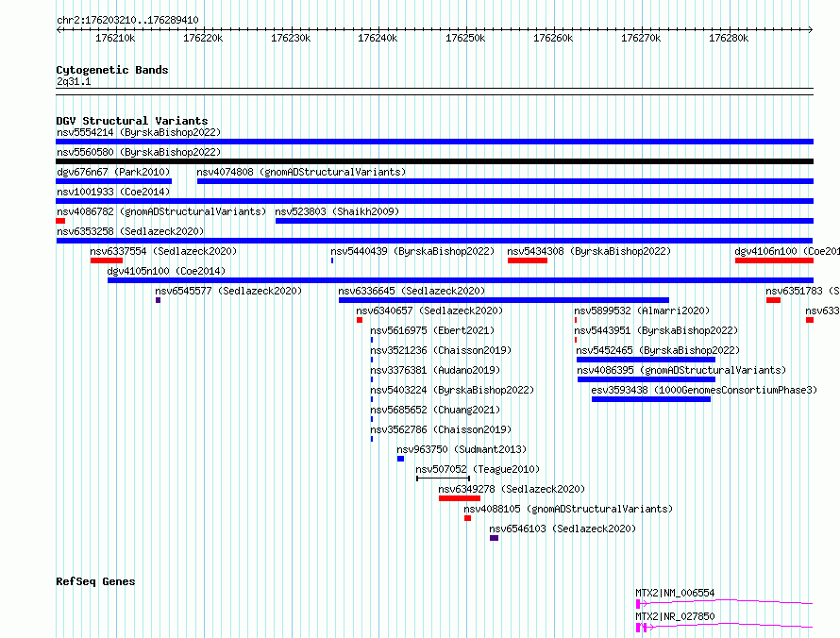This screenshot has height=638, width=840.
Task: Select the nsv507052 (Teague2010) interval line
Action: click(443, 478)
